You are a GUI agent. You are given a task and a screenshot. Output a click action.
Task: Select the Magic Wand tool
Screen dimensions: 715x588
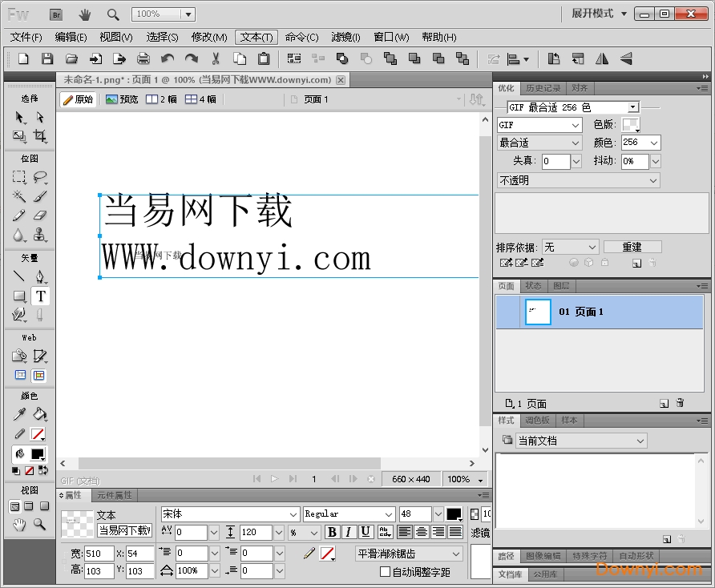point(19,196)
